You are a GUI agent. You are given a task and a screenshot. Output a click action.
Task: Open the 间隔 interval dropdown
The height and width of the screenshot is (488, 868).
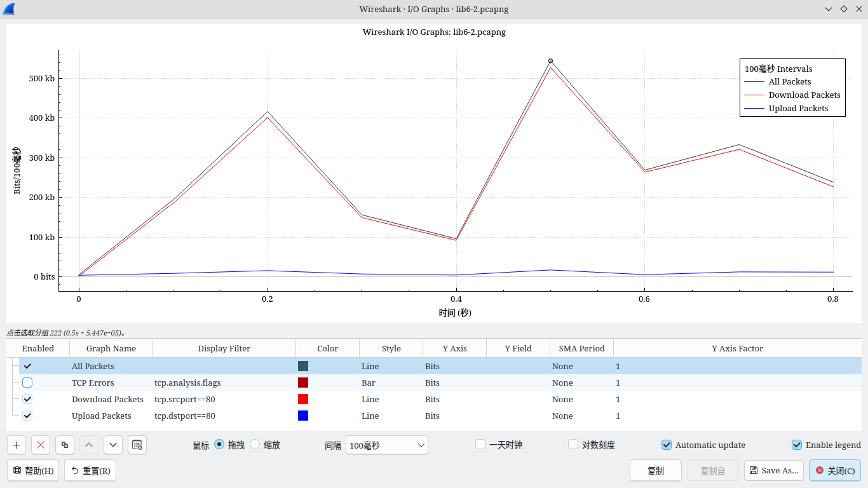point(386,445)
